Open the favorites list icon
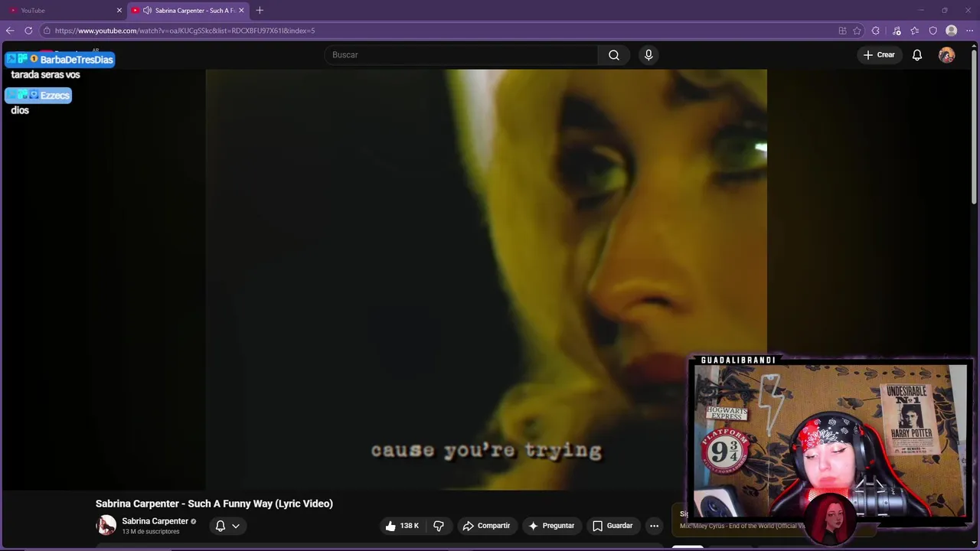The image size is (980, 551). [x=915, y=31]
